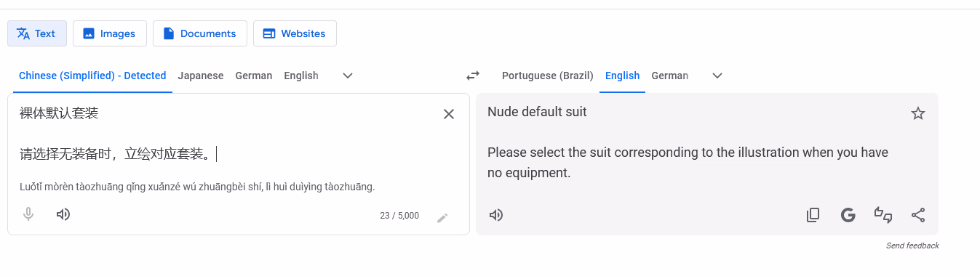Swap source and target languages
Viewport: 980px width, 276px height.
[473, 76]
